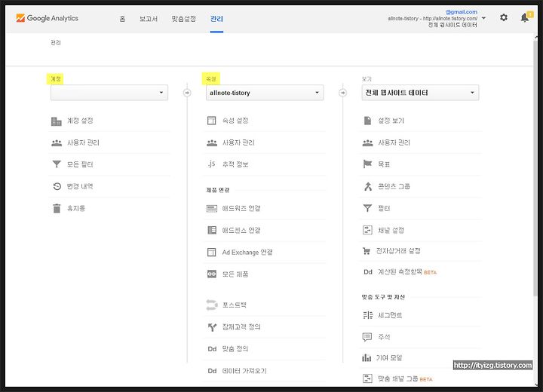
Task: Open 모든 제품 link
Action: pyautogui.click(x=235, y=274)
